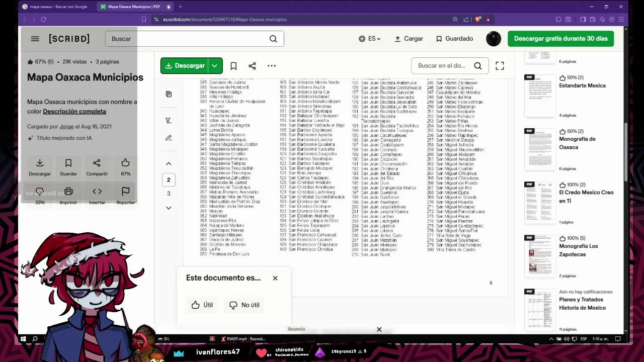The width and height of the screenshot is (644, 362).
Task: Open browser extensions puzzle icon
Action: point(558,19)
